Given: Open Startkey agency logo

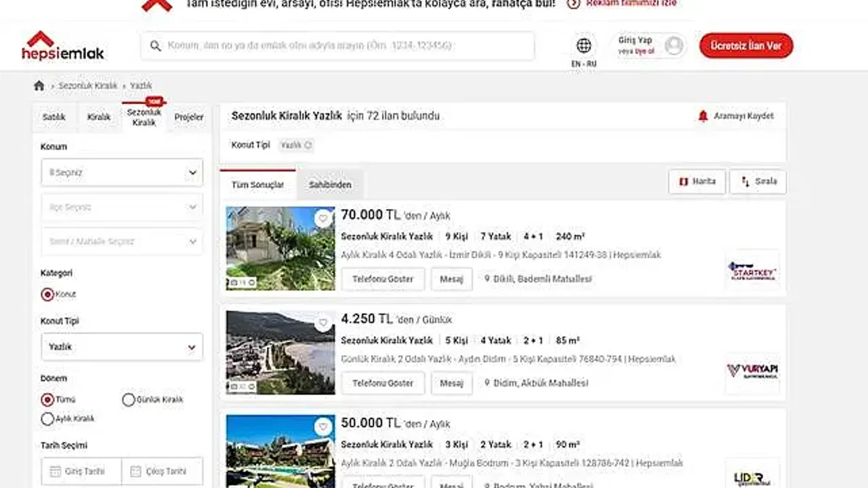Looking at the screenshot, I should point(752,271).
